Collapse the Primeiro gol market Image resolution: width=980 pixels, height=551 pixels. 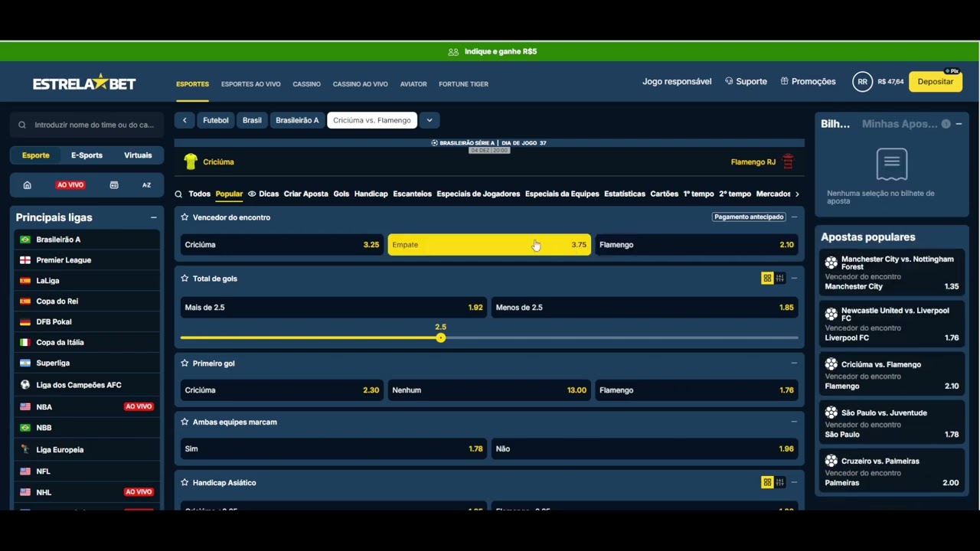pos(794,364)
